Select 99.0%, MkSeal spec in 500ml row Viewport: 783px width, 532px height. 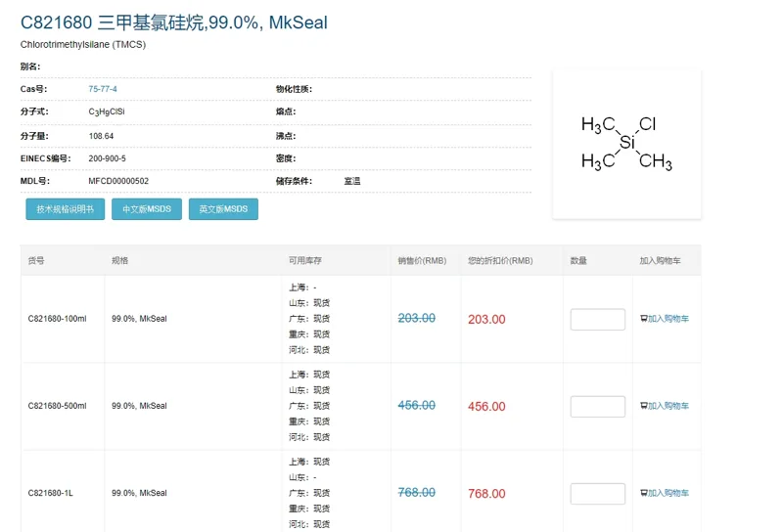pos(139,406)
